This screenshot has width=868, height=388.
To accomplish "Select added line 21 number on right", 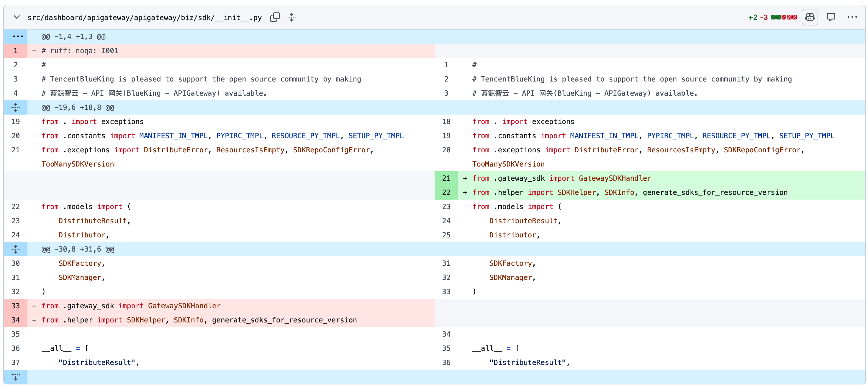I will pyautogui.click(x=446, y=178).
